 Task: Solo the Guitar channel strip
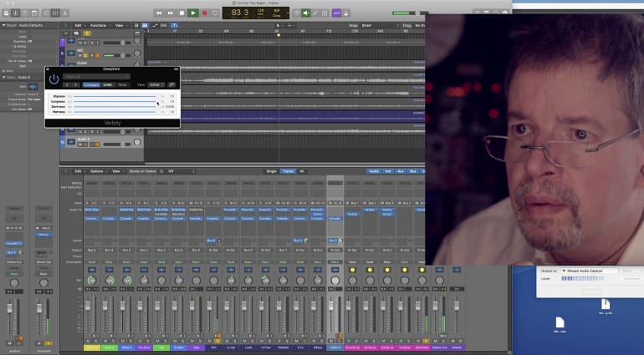[234, 341]
